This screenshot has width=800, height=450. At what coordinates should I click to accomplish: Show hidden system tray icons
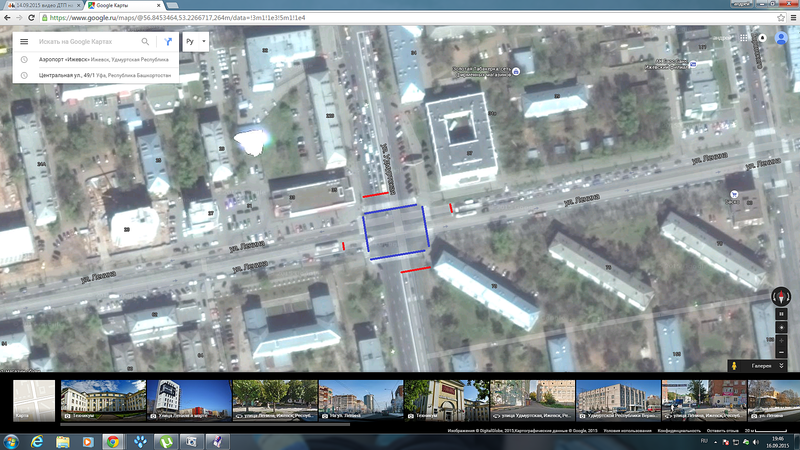click(717, 440)
